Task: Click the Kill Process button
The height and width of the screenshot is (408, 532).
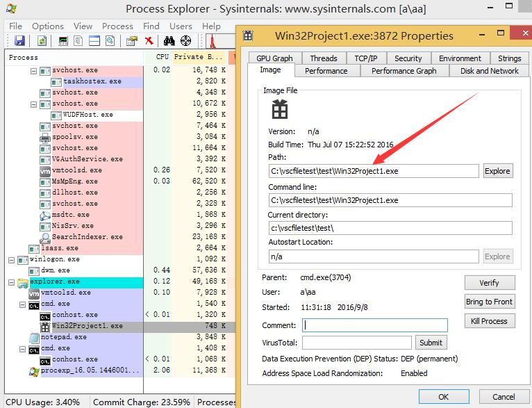Action: click(490, 321)
